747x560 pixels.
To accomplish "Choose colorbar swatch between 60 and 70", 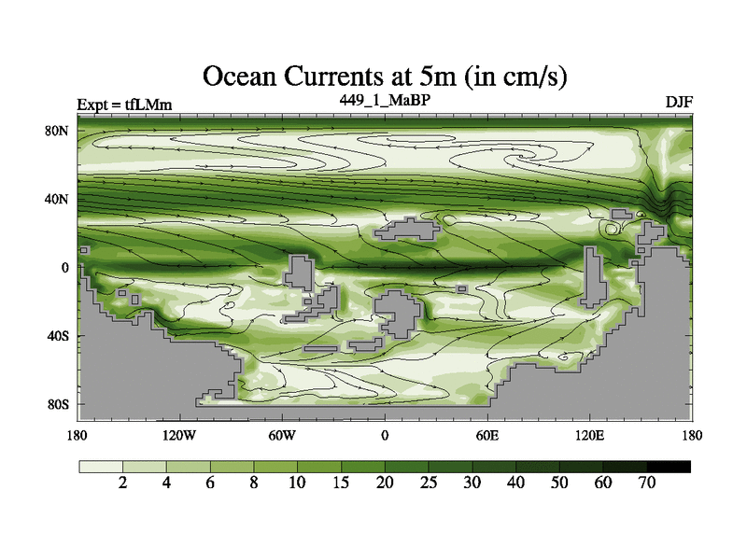I will pos(625,466).
